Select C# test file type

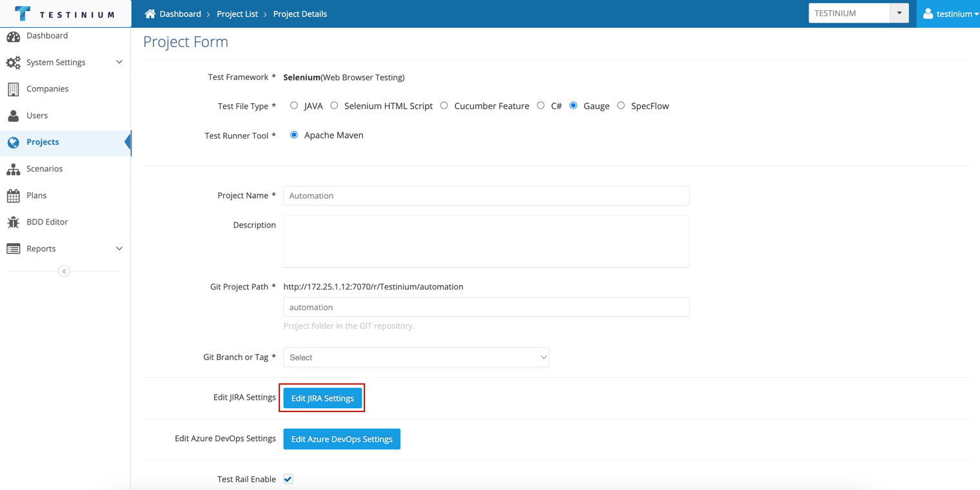pos(540,105)
